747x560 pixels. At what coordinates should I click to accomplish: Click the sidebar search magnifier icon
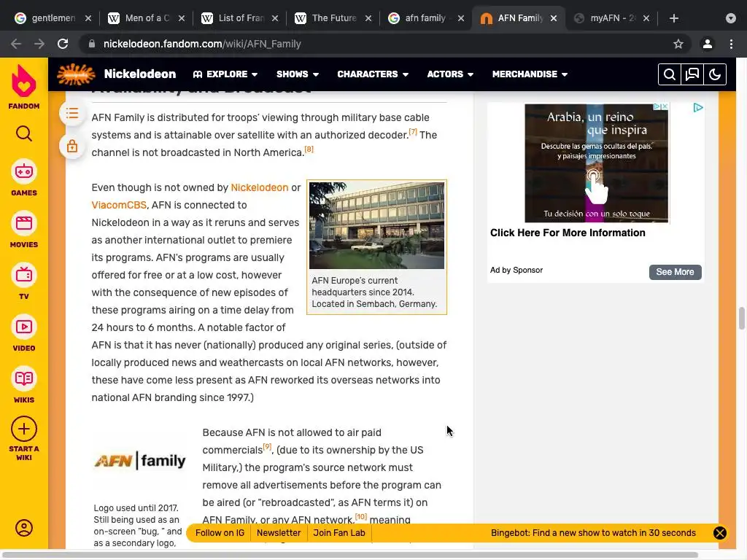pyautogui.click(x=24, y=134)
